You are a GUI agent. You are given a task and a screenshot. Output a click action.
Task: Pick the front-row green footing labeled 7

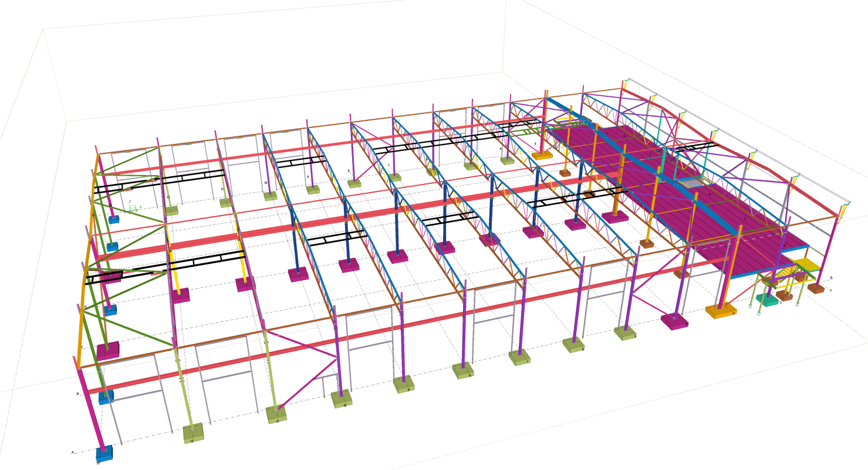[519, 357]
